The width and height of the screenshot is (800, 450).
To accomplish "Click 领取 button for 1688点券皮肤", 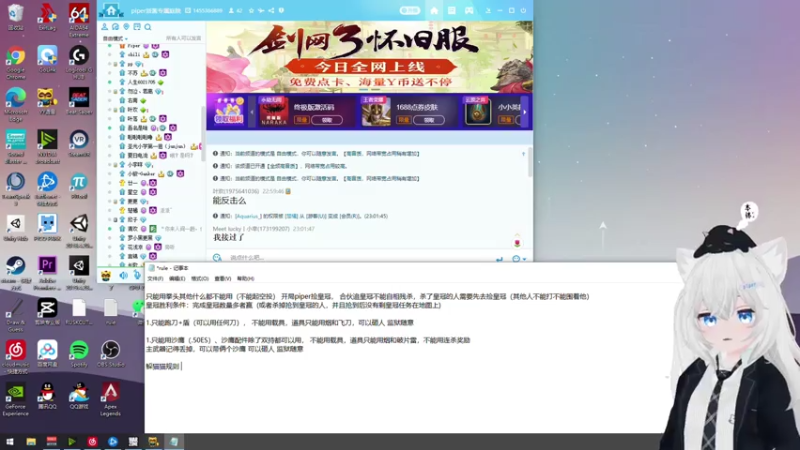I will pos(429,120).
